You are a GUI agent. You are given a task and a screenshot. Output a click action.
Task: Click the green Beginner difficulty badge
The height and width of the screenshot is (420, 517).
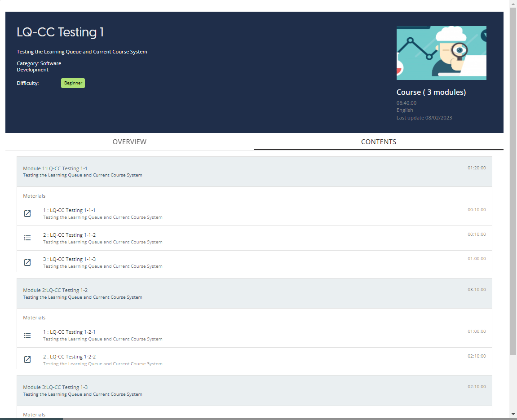[x=73, y=83]
